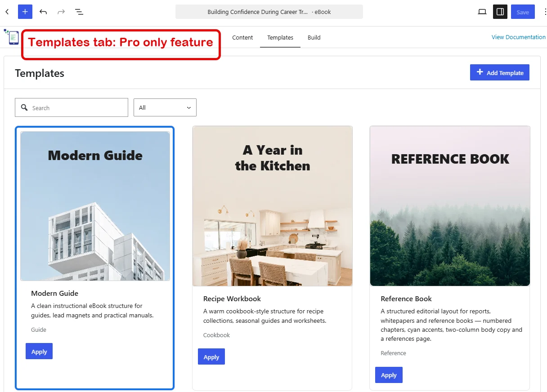Open the block inserter plus button
547x392 pixels.
(25, 12)
